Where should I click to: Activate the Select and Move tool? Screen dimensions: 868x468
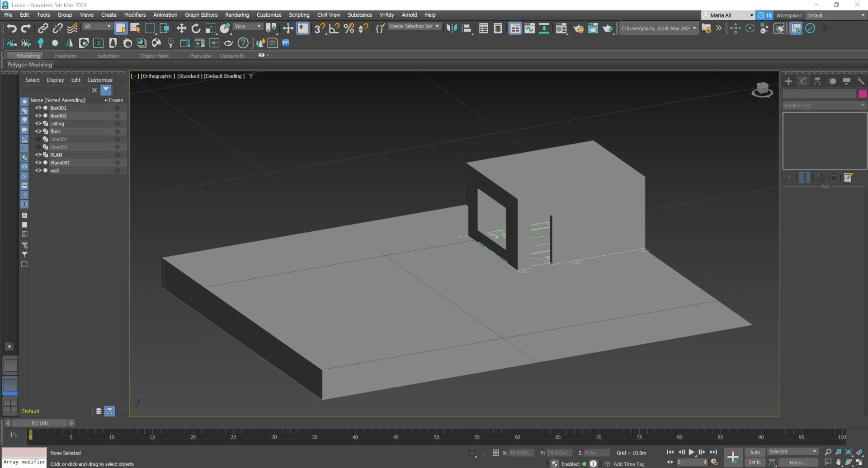tap(181, 28)
